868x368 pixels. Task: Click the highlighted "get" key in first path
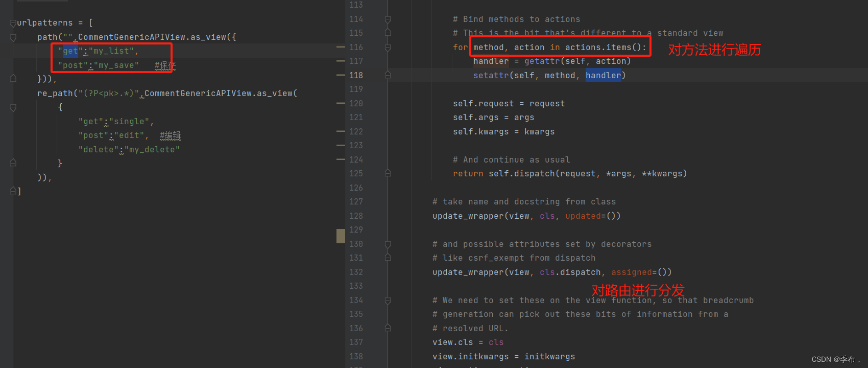[x=70, y=51]
